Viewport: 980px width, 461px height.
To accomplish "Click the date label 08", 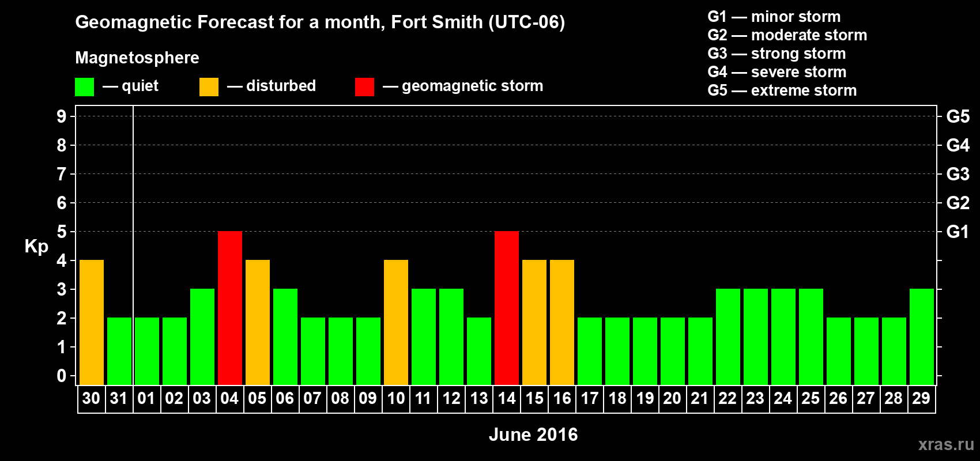I will coord(340,399).
